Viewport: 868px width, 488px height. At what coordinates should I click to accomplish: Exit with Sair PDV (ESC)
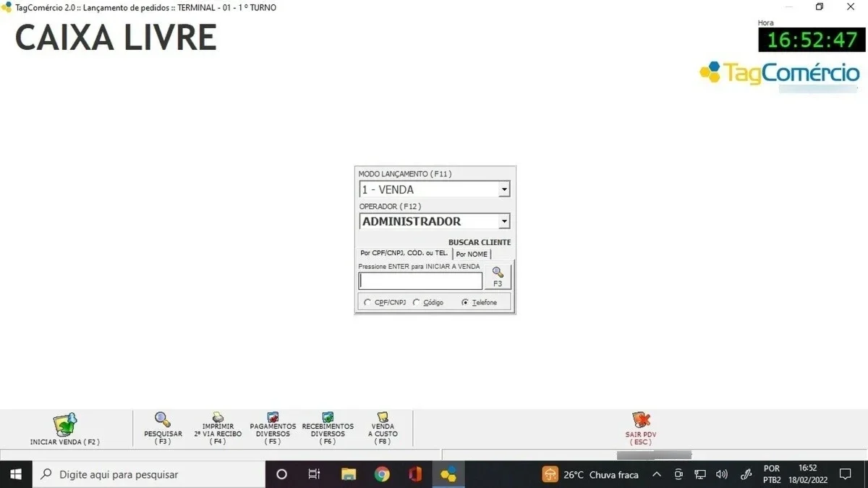point(640,429)
